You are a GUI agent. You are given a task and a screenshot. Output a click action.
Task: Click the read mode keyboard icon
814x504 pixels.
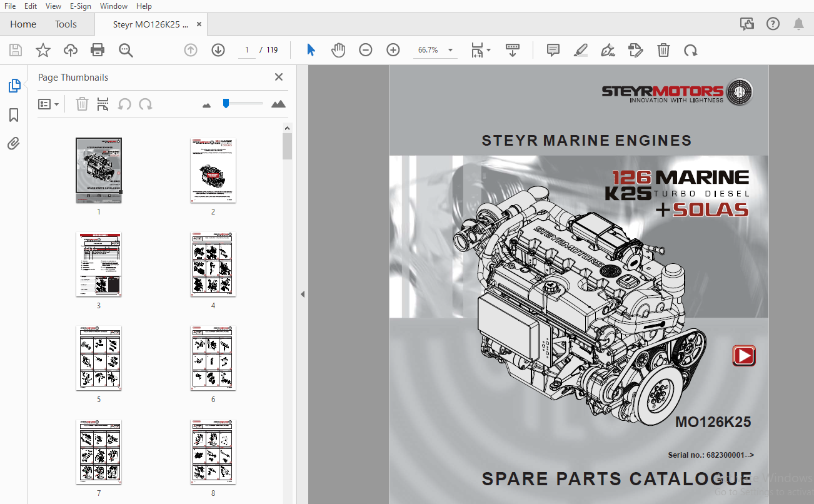[x=513, y=50]
